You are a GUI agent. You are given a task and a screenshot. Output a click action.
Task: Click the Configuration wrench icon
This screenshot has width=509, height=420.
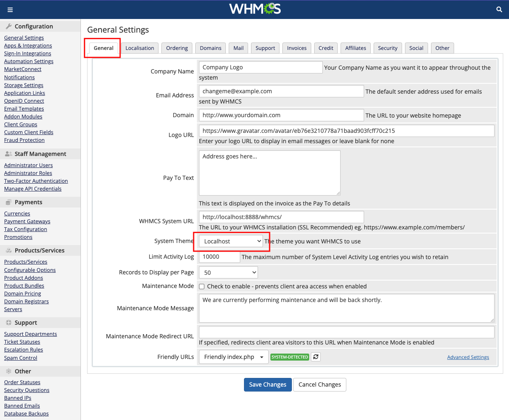click(8, 26)
